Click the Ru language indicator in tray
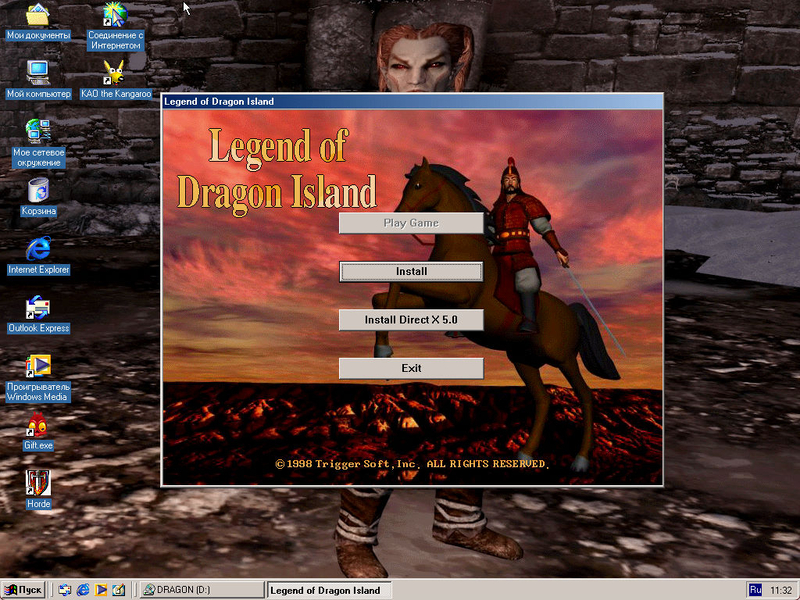Screen dimensions: 800x600 coord(755,590)
